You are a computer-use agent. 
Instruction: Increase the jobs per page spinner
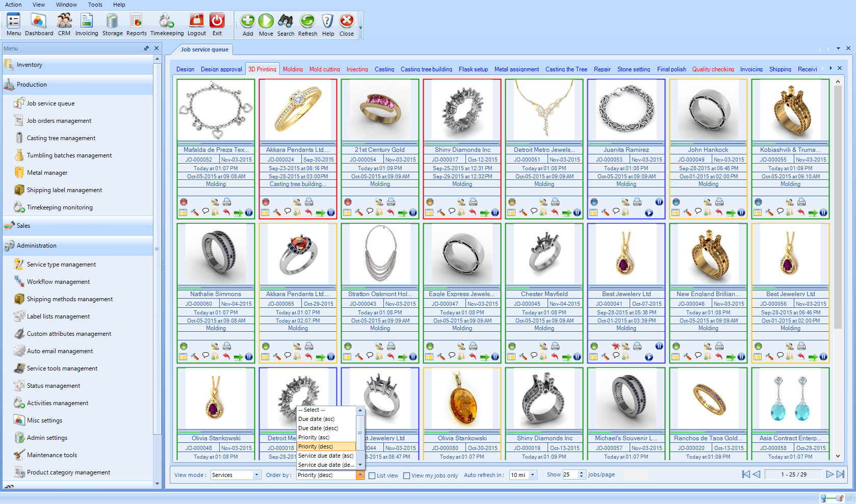581,472
